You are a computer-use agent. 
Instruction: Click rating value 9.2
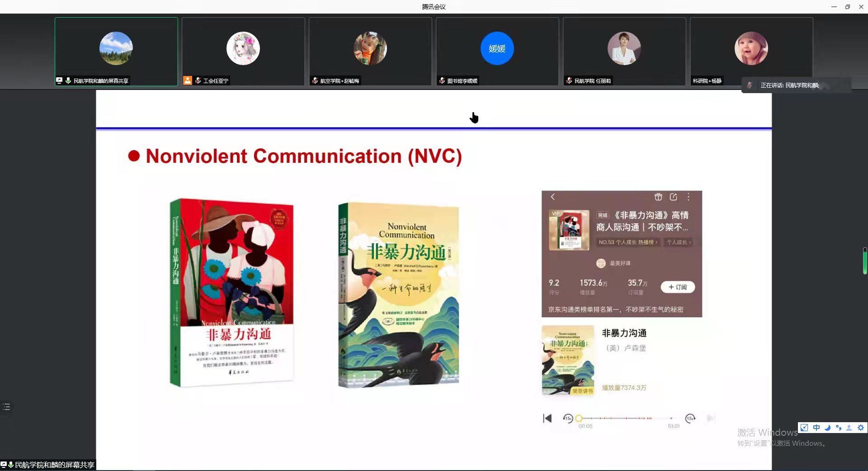pos(554,283)
